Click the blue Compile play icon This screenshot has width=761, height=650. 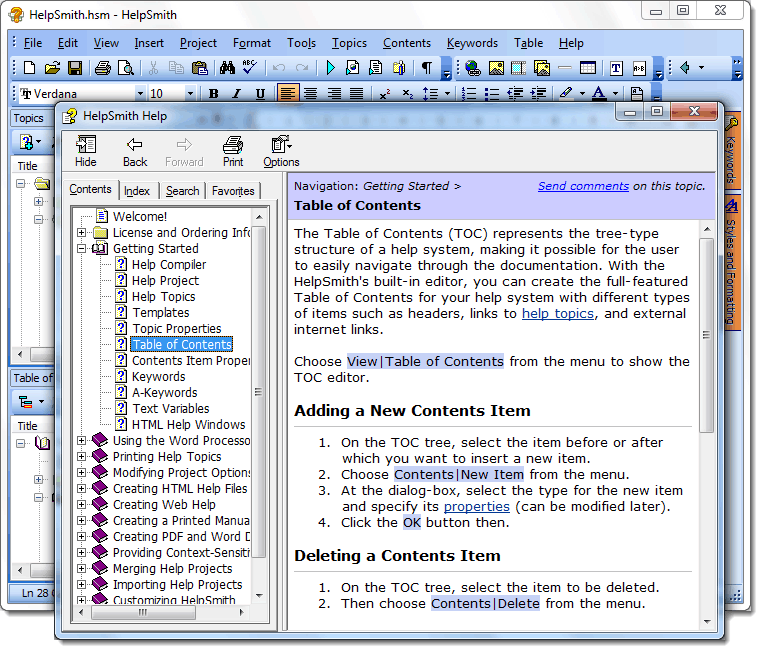coord(331,67)
